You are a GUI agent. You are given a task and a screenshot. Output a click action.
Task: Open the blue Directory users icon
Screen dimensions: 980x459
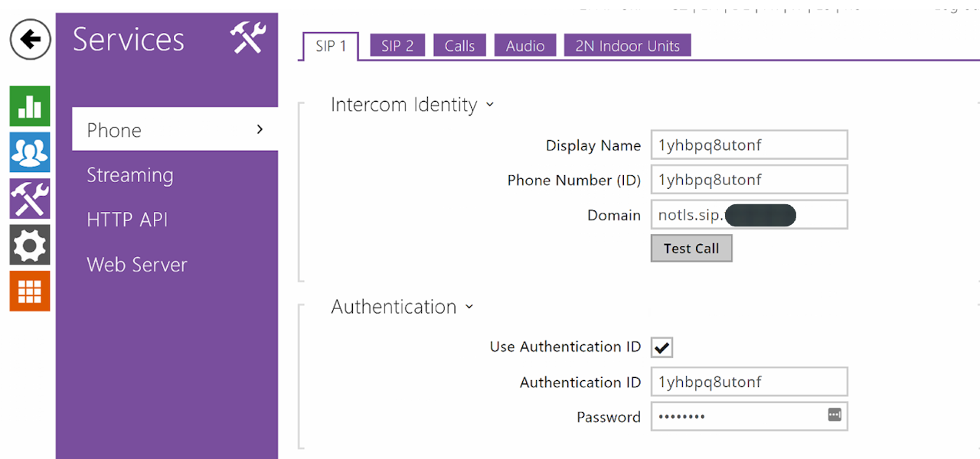coord(30,152)
